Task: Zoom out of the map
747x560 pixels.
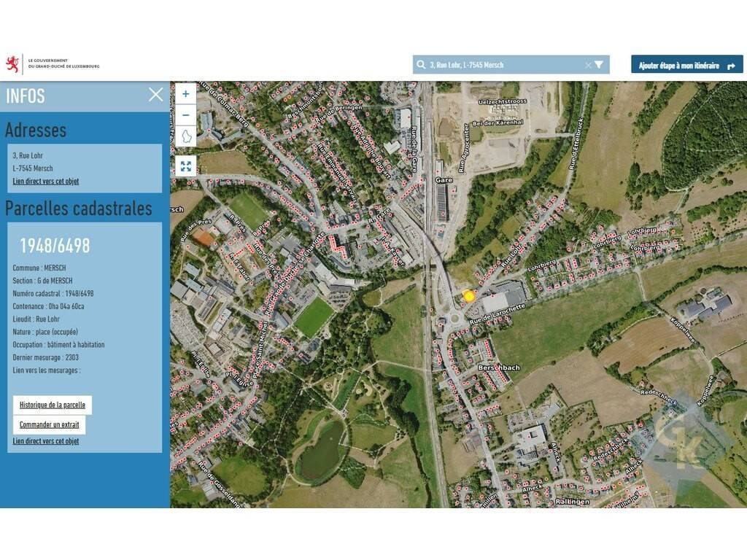Action: pos(185,115)
